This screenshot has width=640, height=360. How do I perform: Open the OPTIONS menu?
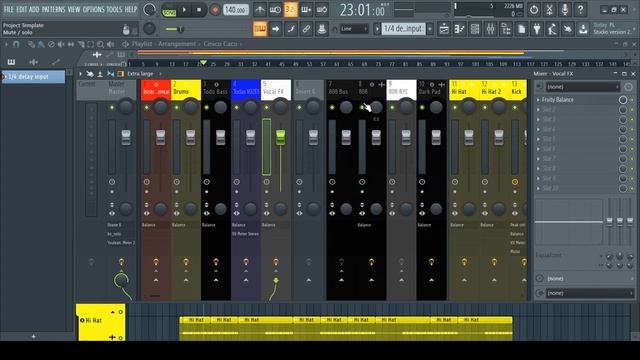point(93,9)
